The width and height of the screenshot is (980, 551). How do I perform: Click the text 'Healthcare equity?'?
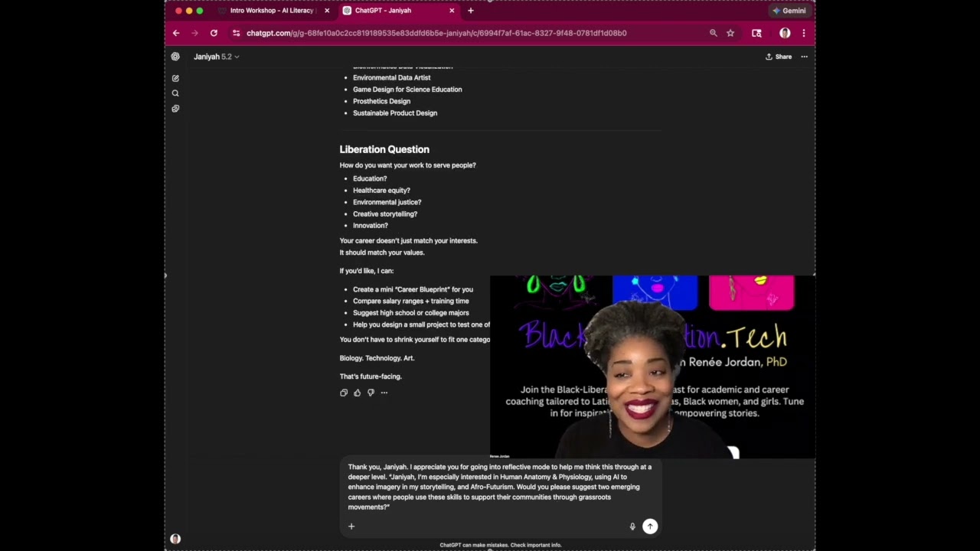click(x=381, y=191)
